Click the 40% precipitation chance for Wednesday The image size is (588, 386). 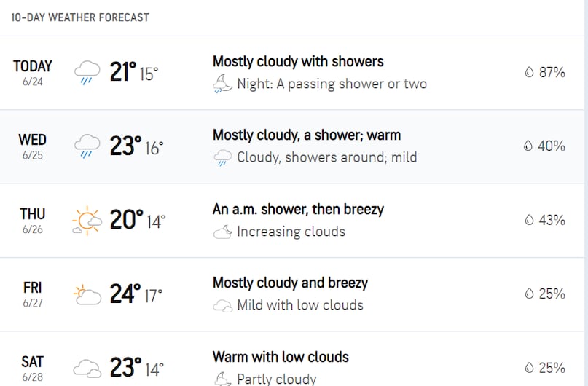(x=552, y=146)
